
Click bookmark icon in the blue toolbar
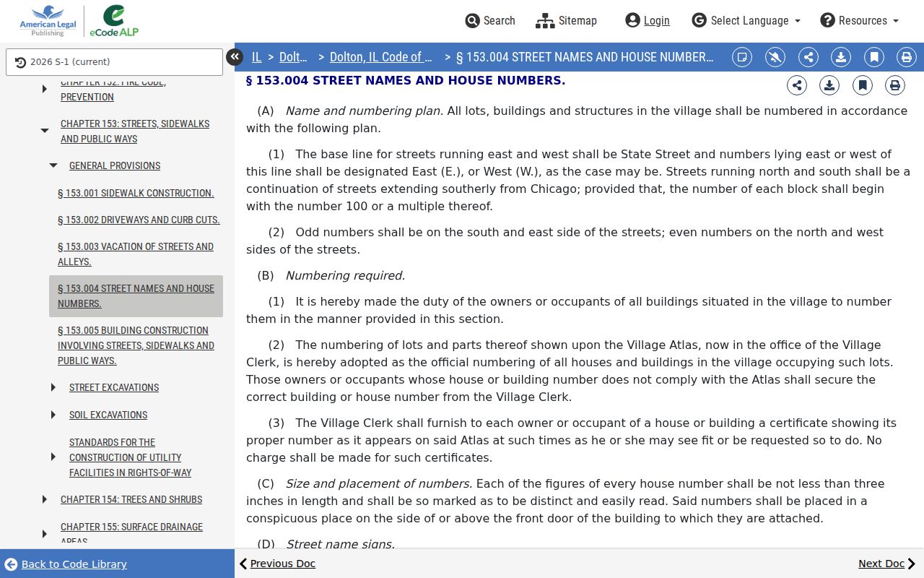[x=874, y=57]
